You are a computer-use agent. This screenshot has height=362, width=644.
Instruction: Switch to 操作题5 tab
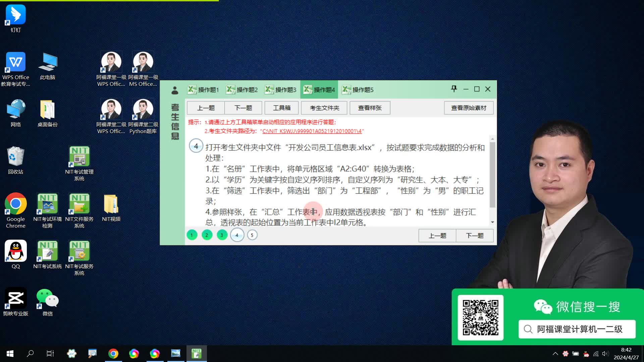click(x=358, y=90)
